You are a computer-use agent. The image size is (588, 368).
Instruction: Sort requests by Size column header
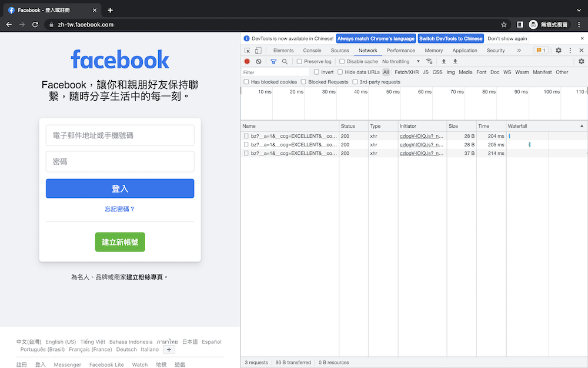pyautogui.click(x=461, y=126)
